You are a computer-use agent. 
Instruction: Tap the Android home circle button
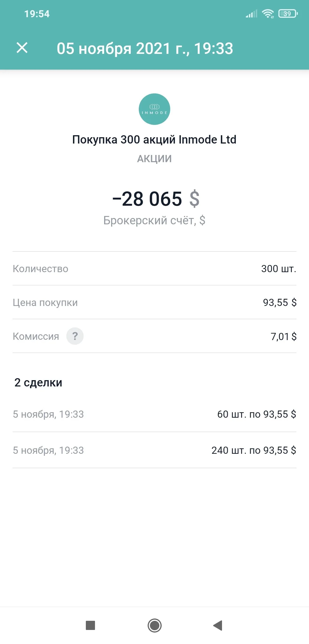point(154,625)
